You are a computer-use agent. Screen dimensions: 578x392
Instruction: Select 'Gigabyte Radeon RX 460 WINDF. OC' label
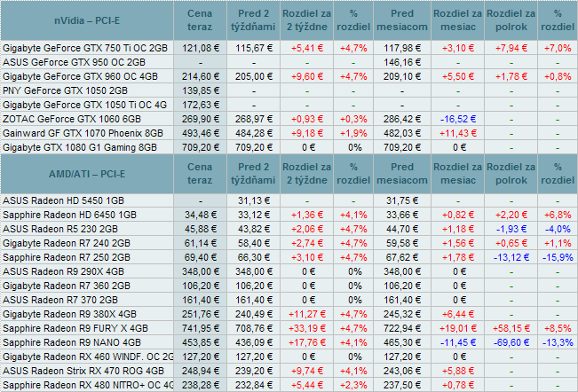click(x=88, y=357)
